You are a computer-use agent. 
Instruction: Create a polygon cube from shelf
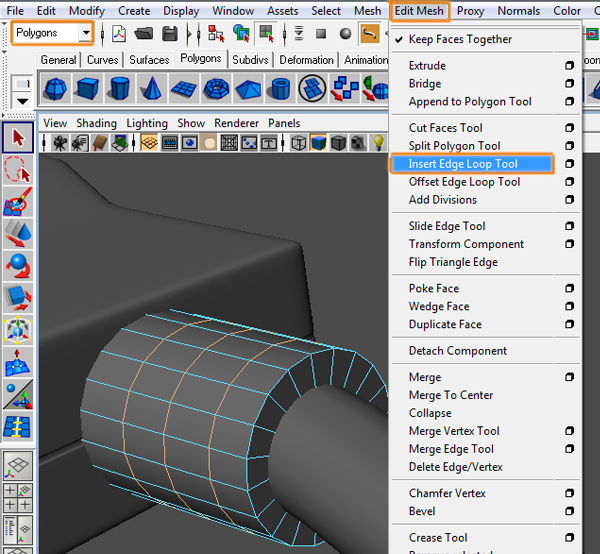tap(88, 89)
